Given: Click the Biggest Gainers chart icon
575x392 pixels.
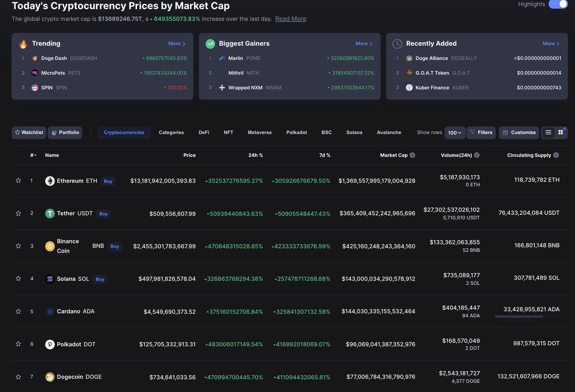Looking at the screenshot, I should pos(210,44).
